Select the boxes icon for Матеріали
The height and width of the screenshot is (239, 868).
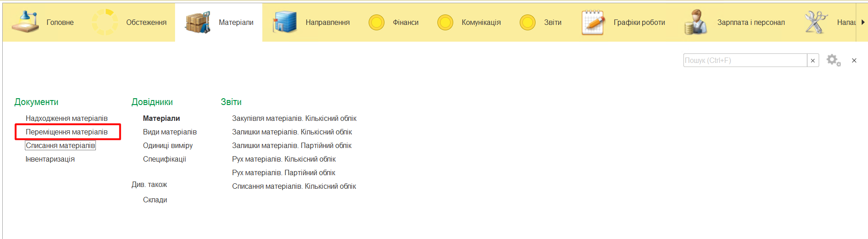pyautogui.click(x=198, y=22)
